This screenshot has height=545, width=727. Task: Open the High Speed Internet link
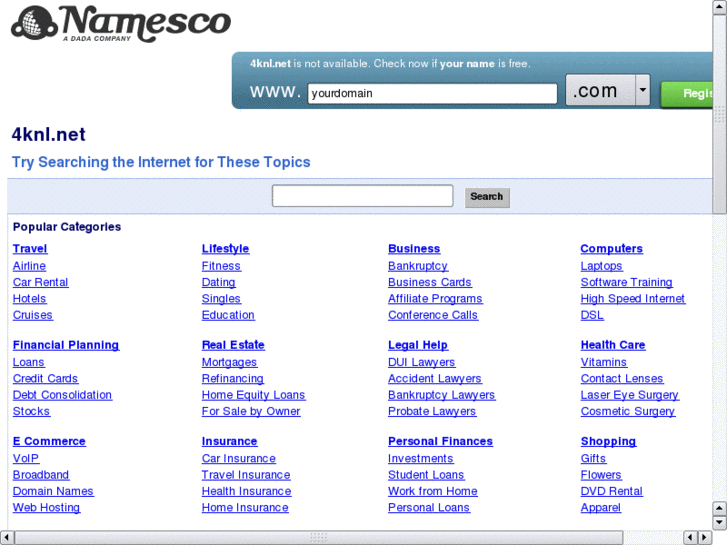[x=633, y=299]
